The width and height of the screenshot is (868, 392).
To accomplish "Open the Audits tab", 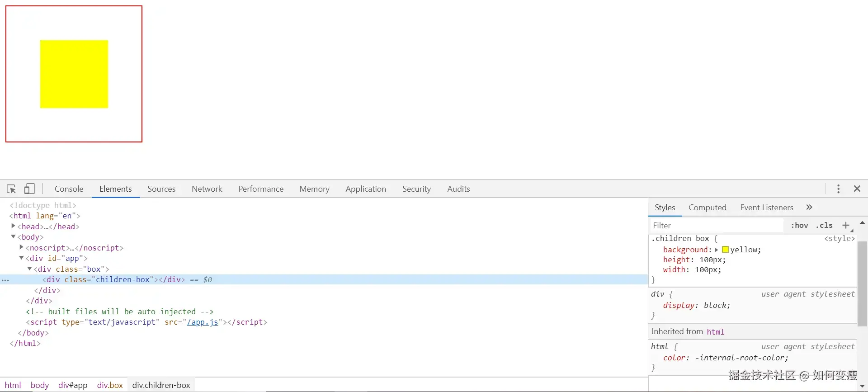I will click(458, 189).
